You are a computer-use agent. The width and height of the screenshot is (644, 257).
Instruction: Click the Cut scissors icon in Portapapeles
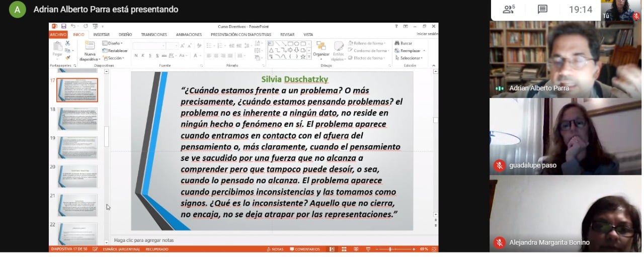tap(67, 43)
